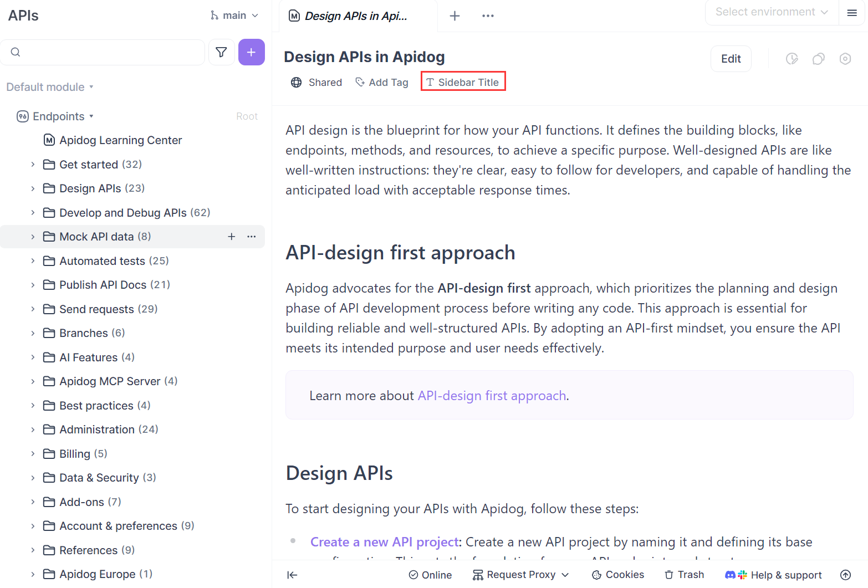Select References folder
This screenshot has height=588, width=868.
tap(132, 550)
